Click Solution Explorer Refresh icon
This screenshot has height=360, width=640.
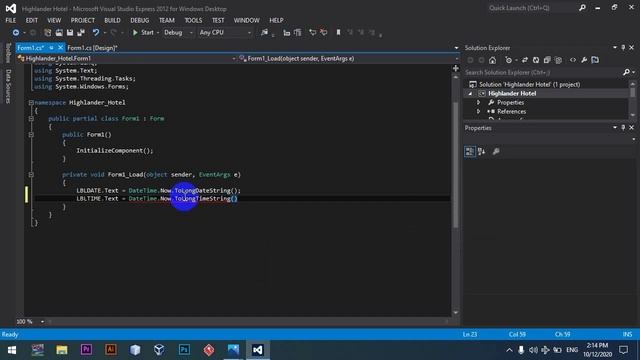tap(536, 60)
